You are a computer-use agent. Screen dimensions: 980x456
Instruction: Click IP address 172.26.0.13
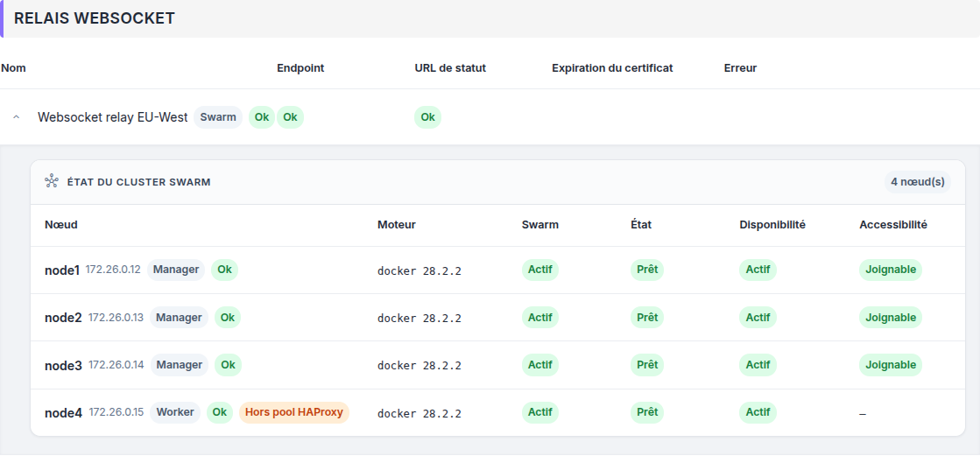click(x=116, y=318)
